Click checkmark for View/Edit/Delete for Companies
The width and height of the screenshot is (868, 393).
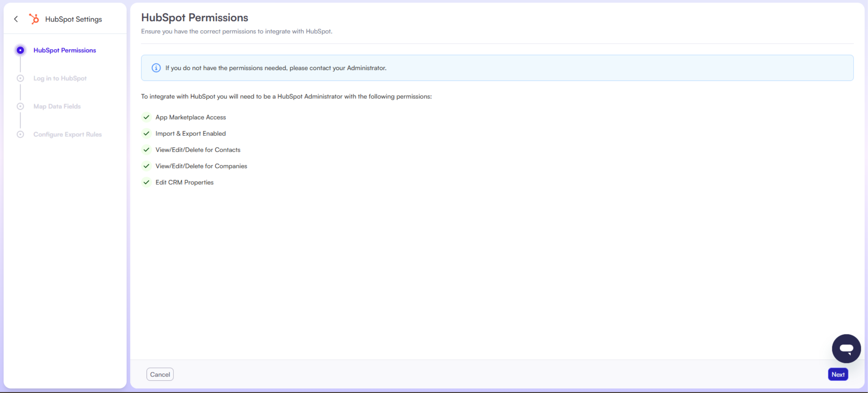tap(146, 166)
